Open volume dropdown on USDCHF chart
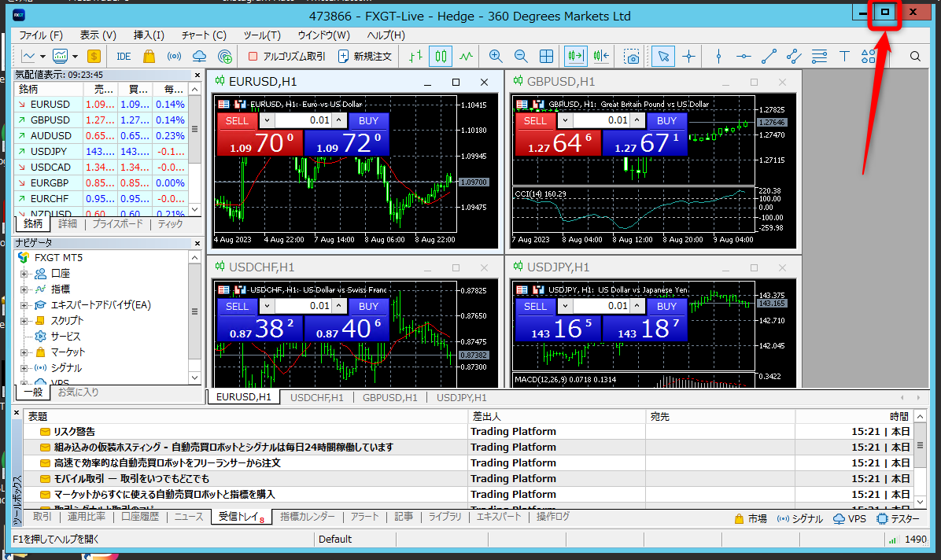This screenshot has width=941, height=560. coord(267,306)
